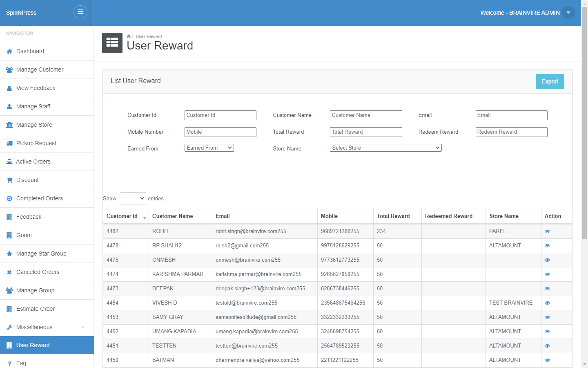Click the eye icon for customer 4454
Screen dimensions: 588x368
[x=547, y=303]
